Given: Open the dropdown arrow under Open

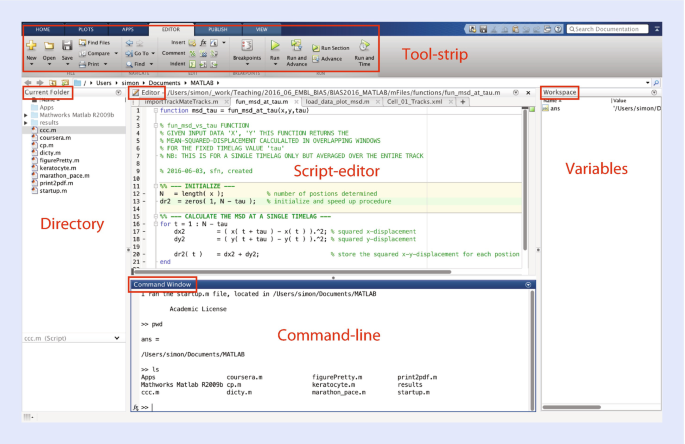Looking at the screenshot, I should pos(49,65).
